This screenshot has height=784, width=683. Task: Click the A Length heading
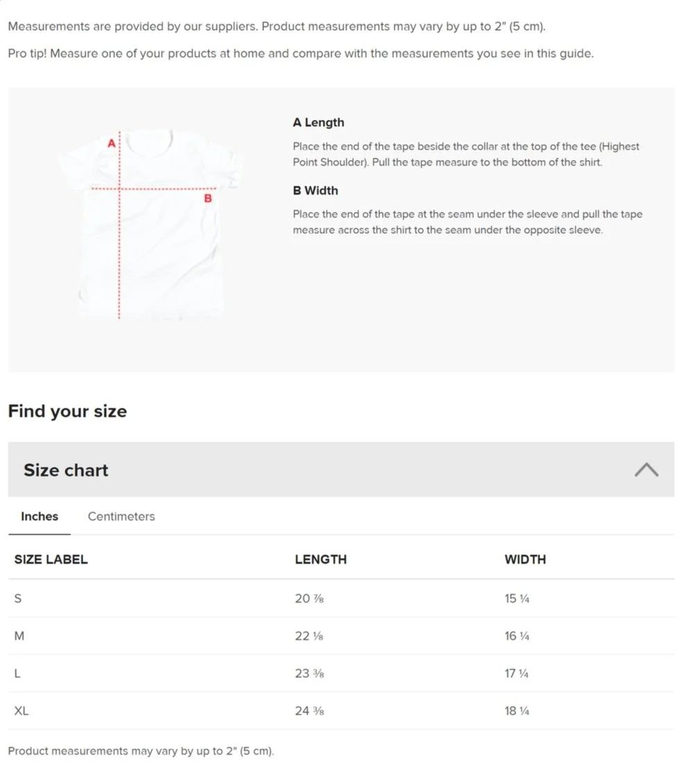tap(318, 123)
